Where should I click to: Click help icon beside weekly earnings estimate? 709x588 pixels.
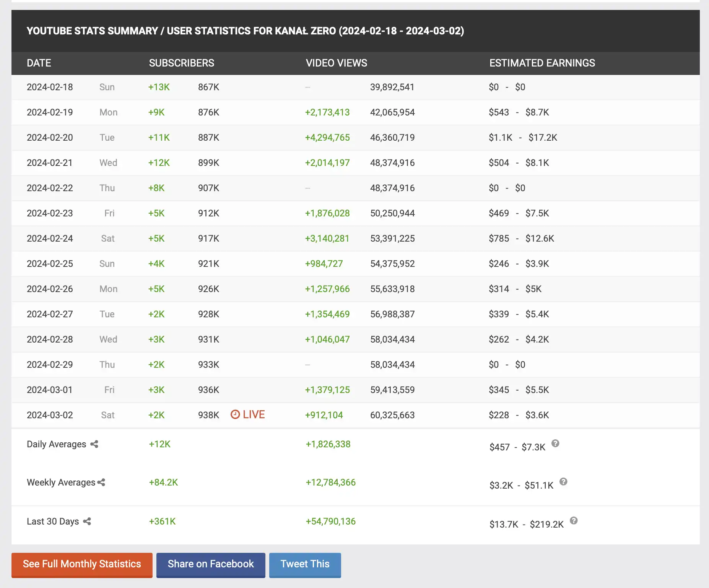[x=563, y=482]
